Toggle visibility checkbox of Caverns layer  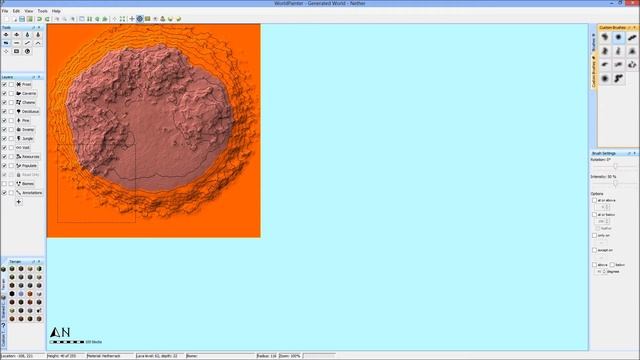[4, 93]
